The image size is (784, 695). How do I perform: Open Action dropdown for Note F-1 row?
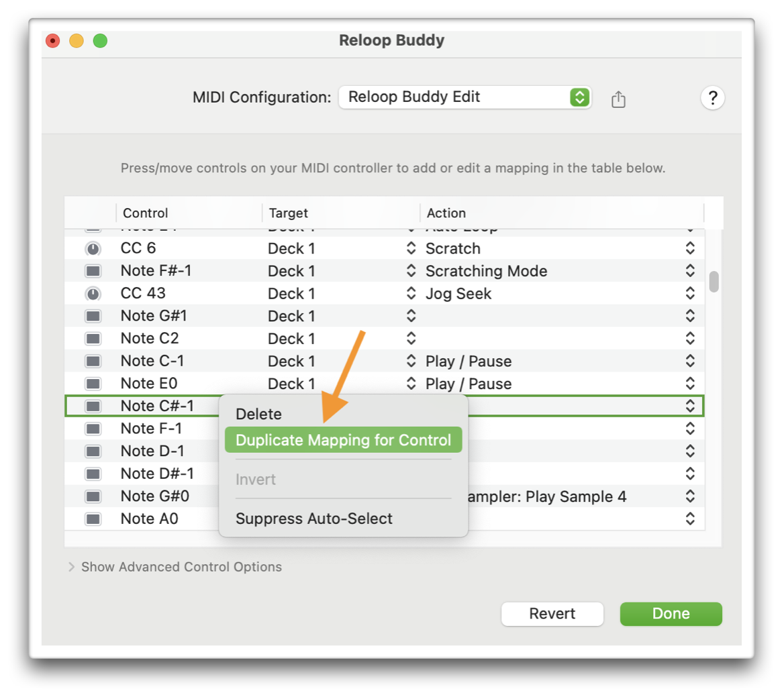coord(690,428)
